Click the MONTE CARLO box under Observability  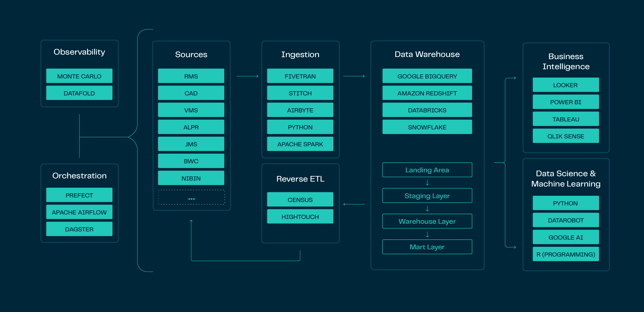tap(79, 76)
